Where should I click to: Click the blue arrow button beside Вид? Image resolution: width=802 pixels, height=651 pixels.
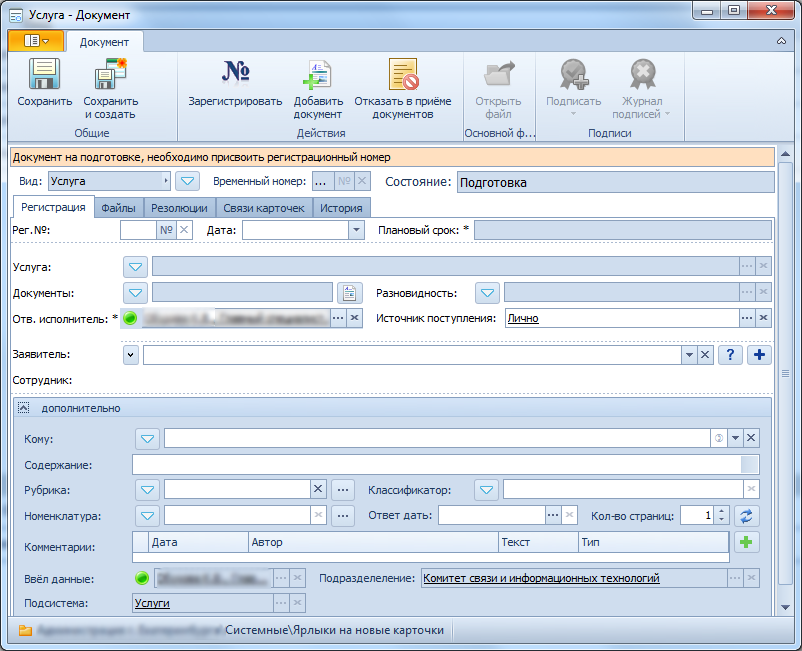click(x=187, y=181)
